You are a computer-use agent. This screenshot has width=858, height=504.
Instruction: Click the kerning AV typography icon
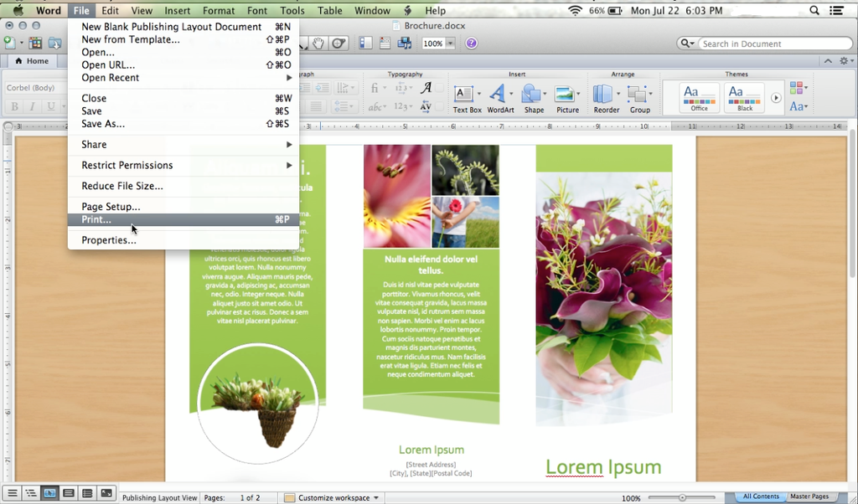(x=426, y=106)
